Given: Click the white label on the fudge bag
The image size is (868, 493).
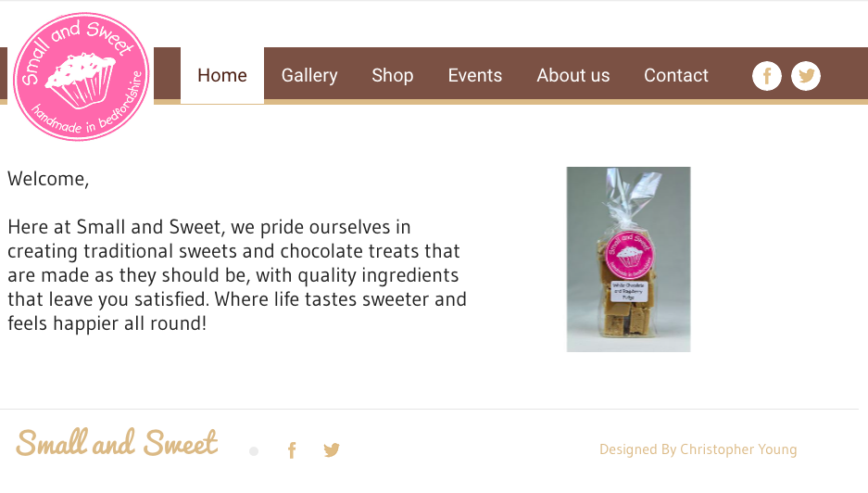Looking at the screenshot, I should point(630,292).
